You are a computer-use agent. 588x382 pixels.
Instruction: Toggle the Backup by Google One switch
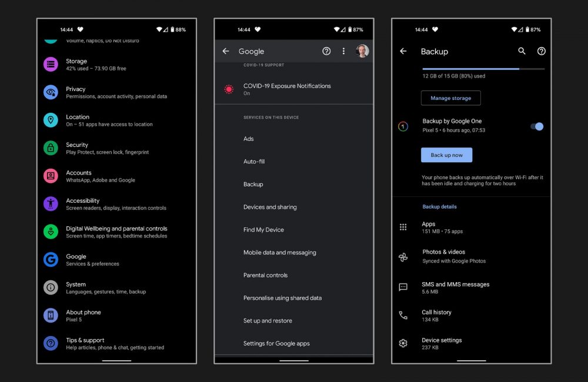tap(536, 126)
